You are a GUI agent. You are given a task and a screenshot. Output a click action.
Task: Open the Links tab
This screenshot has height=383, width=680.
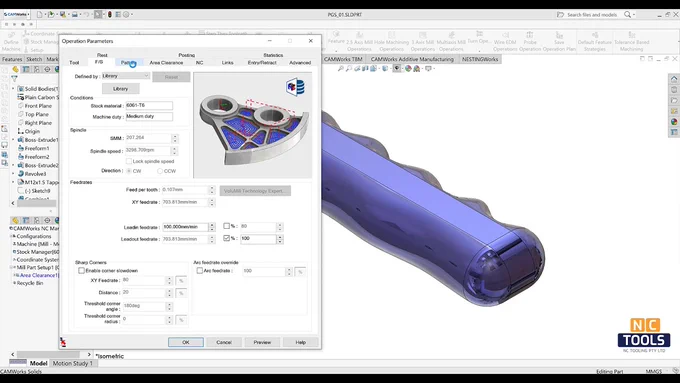(228, 62)
